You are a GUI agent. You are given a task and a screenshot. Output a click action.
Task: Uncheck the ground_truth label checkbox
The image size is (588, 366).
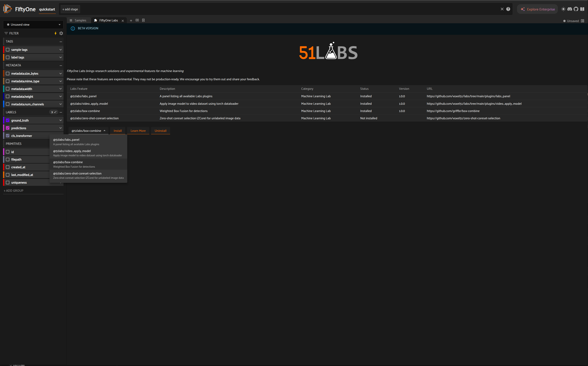pos(8,121)
